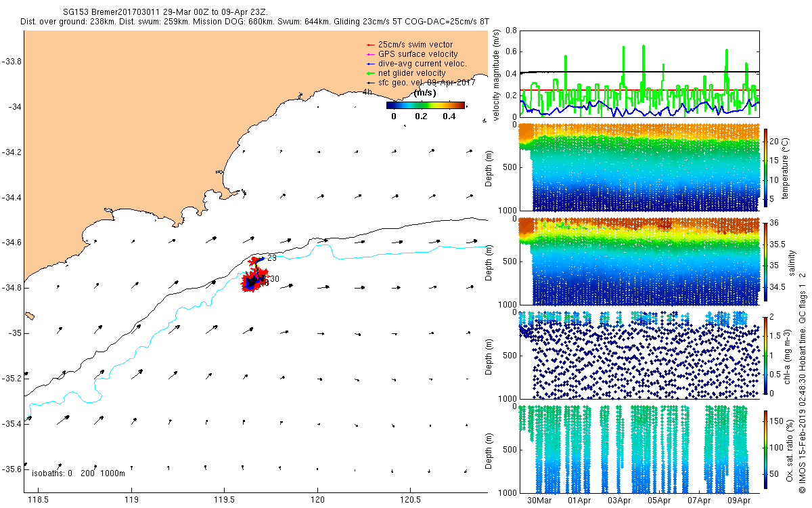Click the track point labeled 29
Viewport: 812px width, 508px height.
click(x=271, y=258)
